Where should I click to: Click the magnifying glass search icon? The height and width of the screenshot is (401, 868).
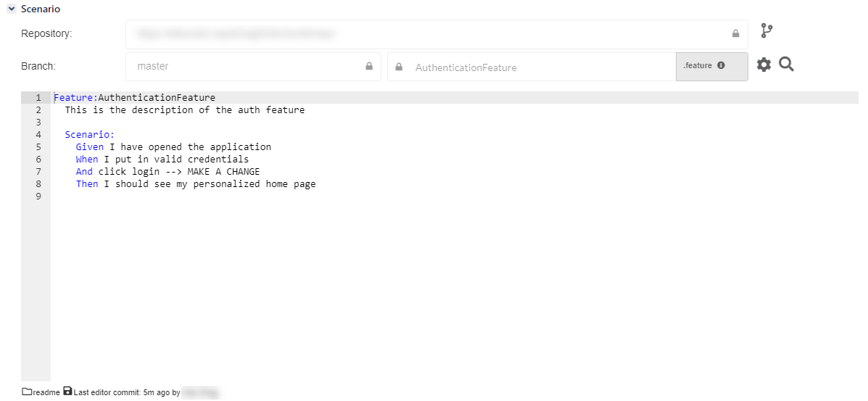point(787,65)
